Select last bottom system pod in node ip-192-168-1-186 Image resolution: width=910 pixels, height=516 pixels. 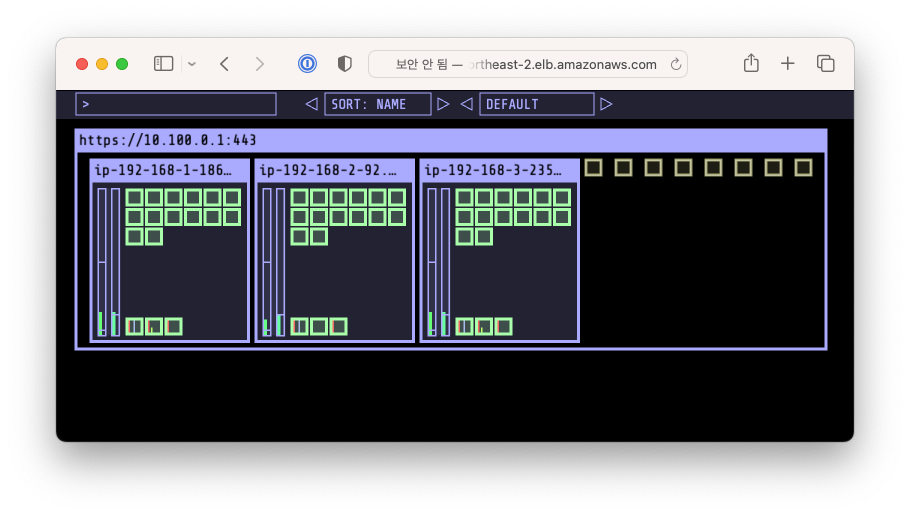pos(174,326)
